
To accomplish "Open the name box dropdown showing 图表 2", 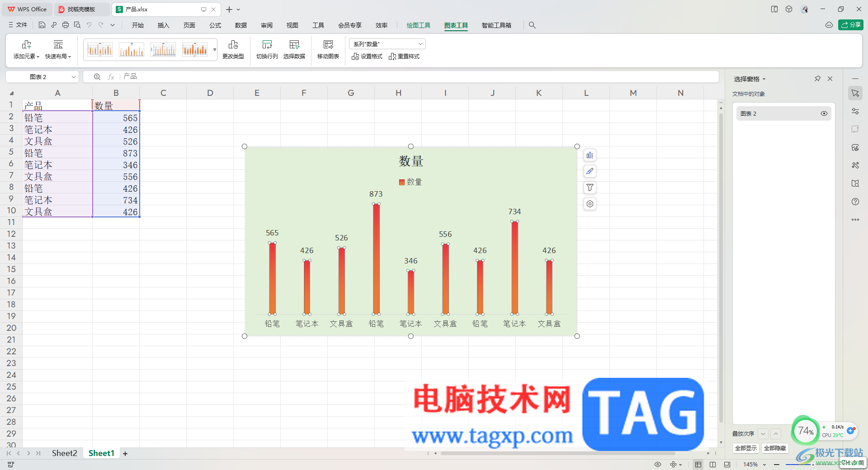I will pyautogui.click(x=73, y=77).
